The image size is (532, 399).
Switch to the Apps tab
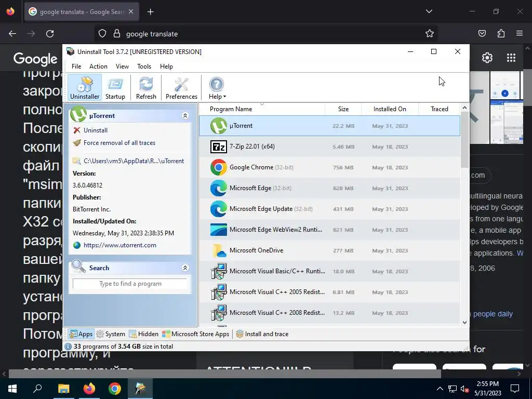coord(81,334)
